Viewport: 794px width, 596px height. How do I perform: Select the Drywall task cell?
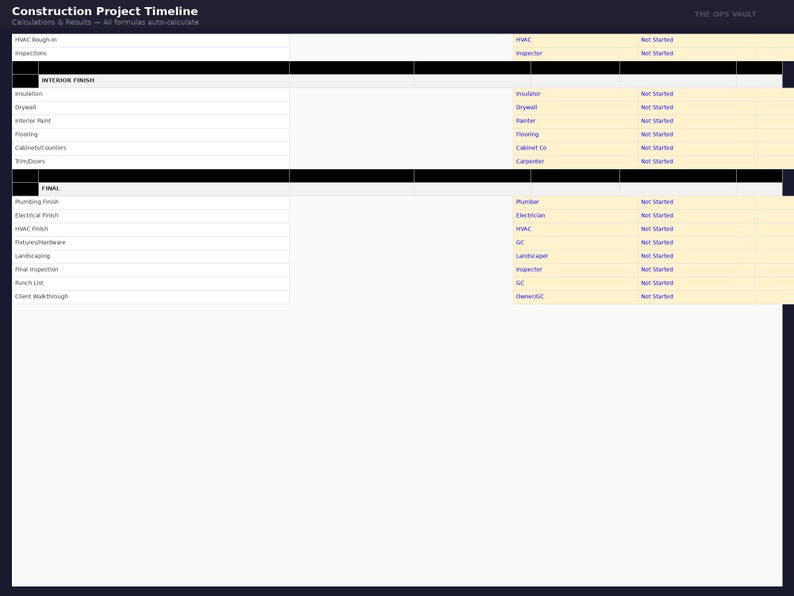[150, 108]
